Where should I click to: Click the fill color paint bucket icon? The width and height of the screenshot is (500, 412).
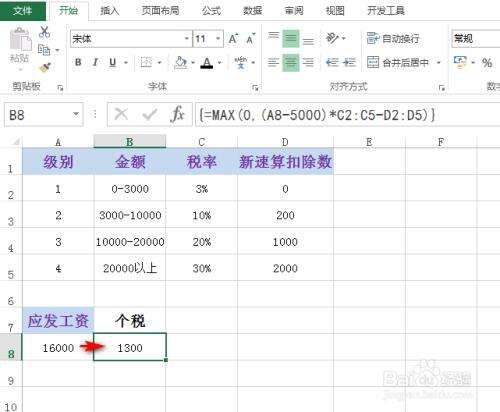[x=181, y=62]
